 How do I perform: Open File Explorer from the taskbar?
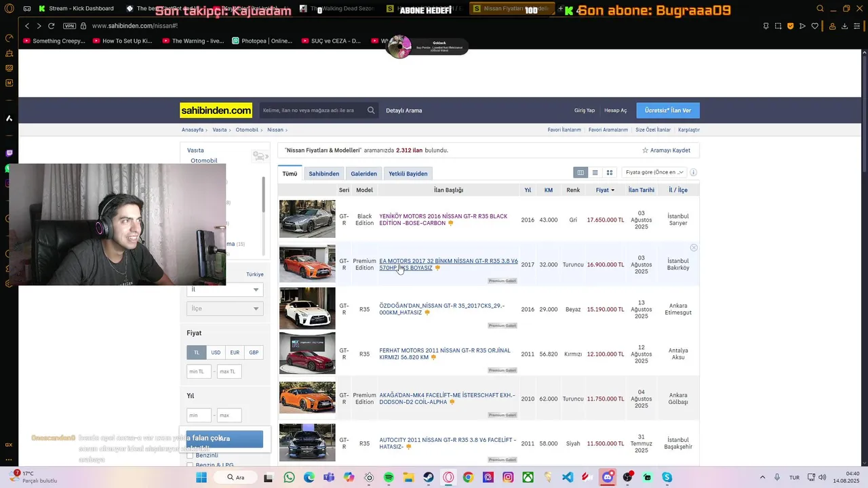pyautogui.click(x=409, y=477)
